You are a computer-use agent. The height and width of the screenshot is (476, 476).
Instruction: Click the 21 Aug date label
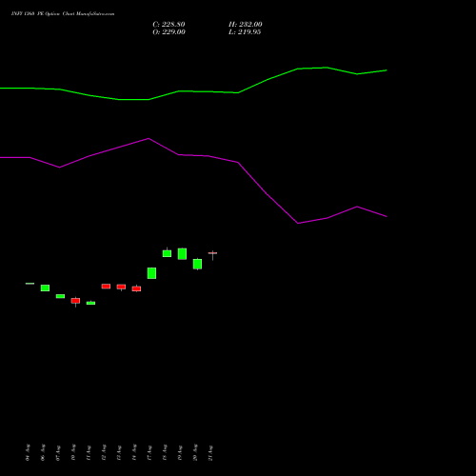tap(210, 452)
